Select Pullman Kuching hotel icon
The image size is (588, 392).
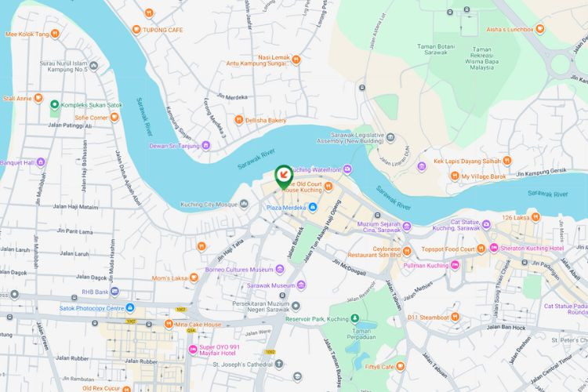(x=455, y=265)
